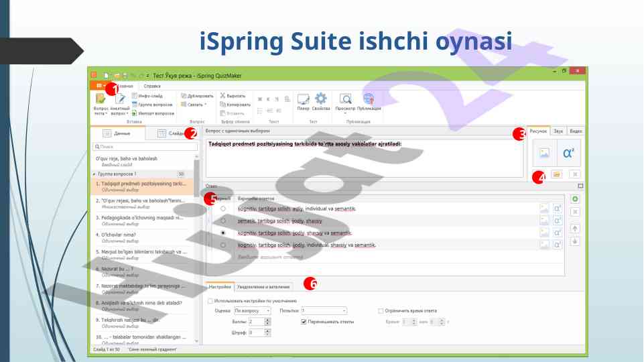Open the Связать dropdown

(x=194, y=105)
